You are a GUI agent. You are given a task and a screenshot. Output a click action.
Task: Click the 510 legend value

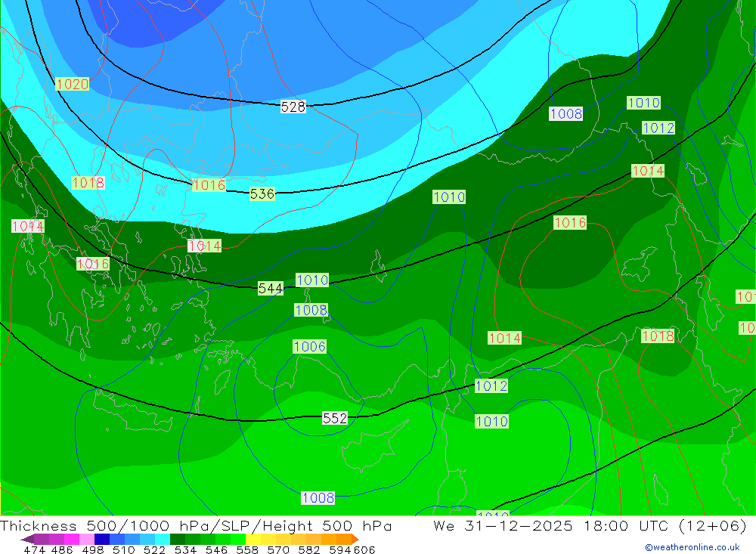[x=124, y=549]
